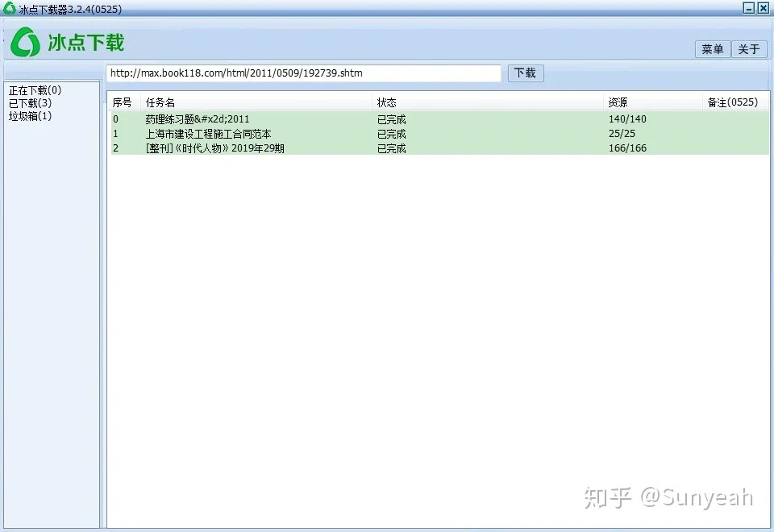Open the 关于 dialog
Screen dimensions: 774x532
(x=749, y=49)
